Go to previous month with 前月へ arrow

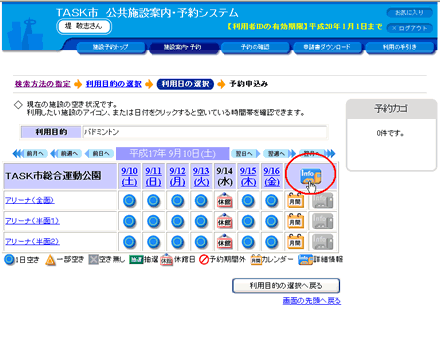pyautogui.click(x=30, y=154)
